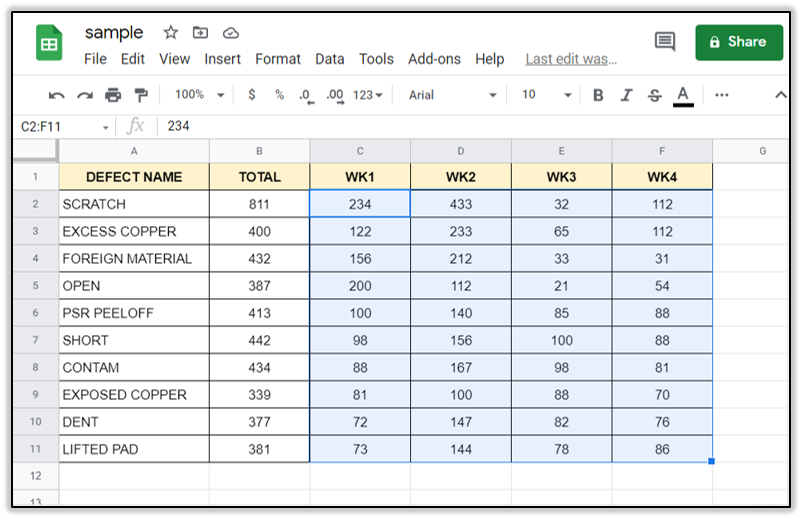Image resolution: width=802 pixels, height=519 pixels.
Task: Open the comment history icon
Action: (664, 42)
